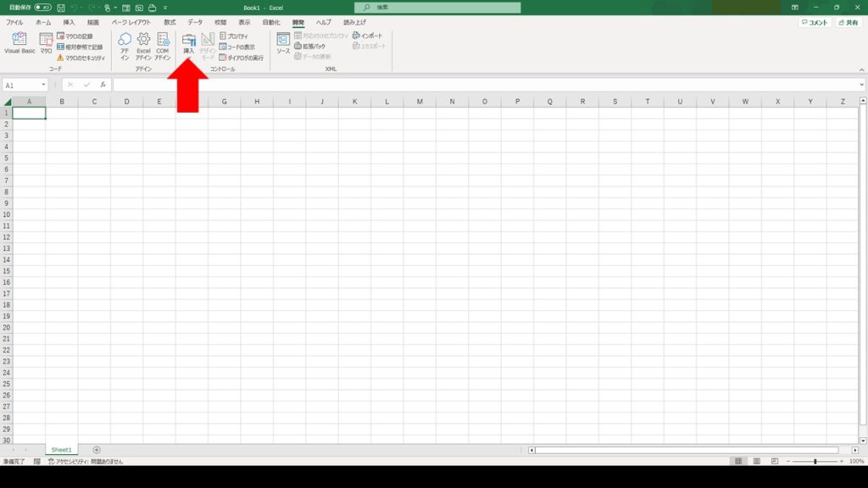Switch to Page Layout view in status bar
The height and width of the screenshot is (488, 868).
coord(757,461)
